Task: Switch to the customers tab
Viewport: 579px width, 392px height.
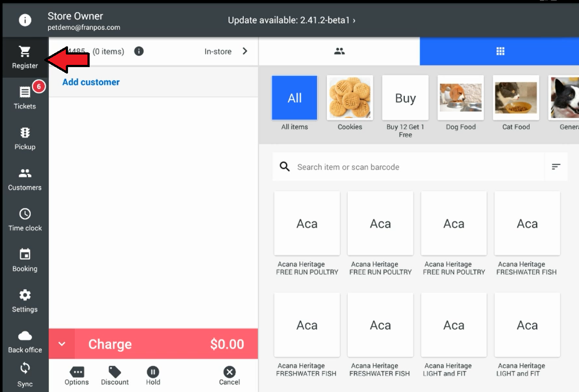Action: coord(339,51)
